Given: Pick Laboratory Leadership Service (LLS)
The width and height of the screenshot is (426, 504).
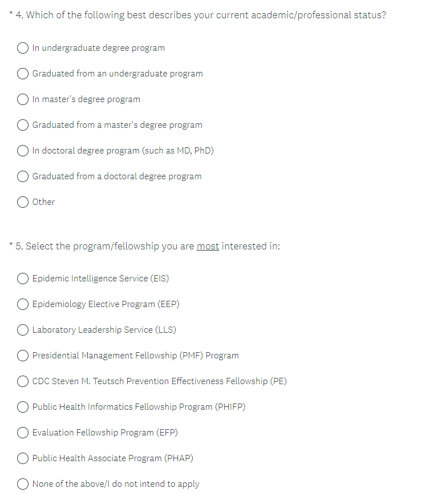Looking at the screenshot, I should point(23,330).
